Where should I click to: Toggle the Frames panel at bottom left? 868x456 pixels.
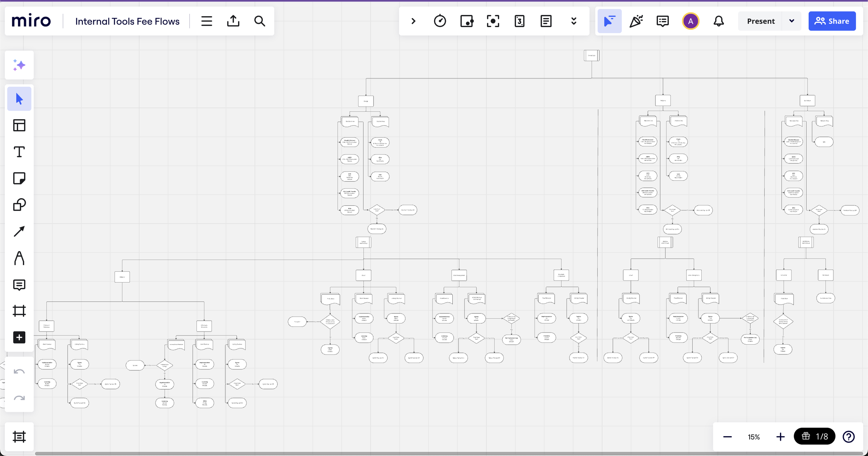click(x=19, y=437)
